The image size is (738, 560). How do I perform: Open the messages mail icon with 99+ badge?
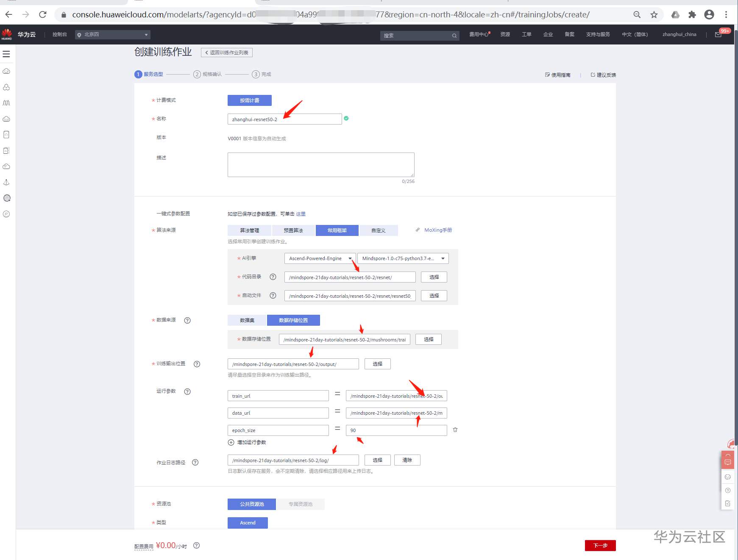[718, 35]
